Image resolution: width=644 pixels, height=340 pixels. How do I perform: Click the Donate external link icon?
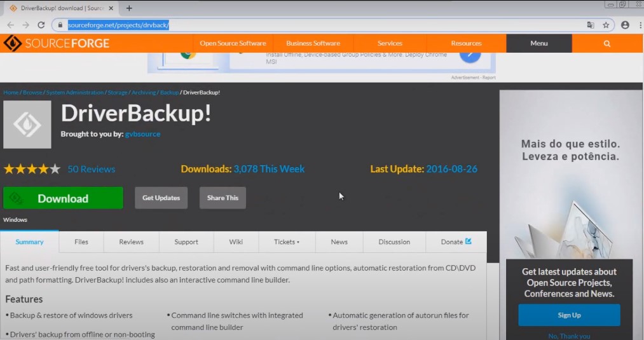pyautogui.click(x=468, y=241)
